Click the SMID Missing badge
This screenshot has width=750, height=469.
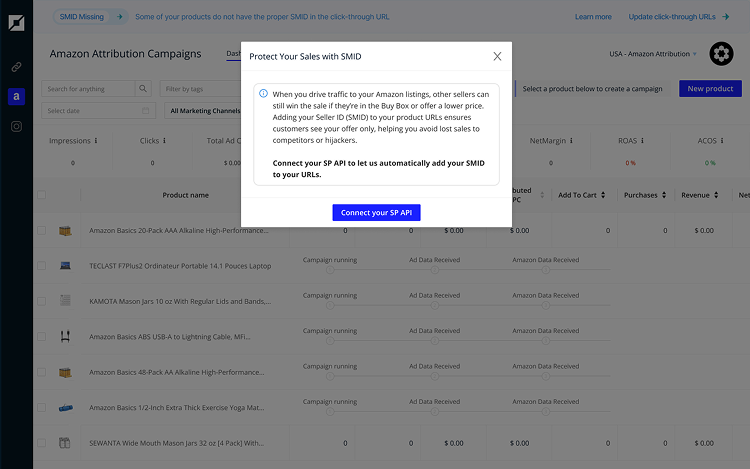82,17
